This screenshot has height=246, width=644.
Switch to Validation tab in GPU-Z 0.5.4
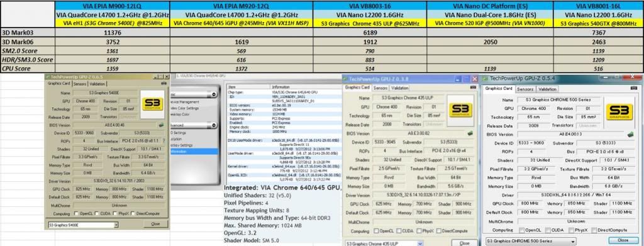click(547, 89)
